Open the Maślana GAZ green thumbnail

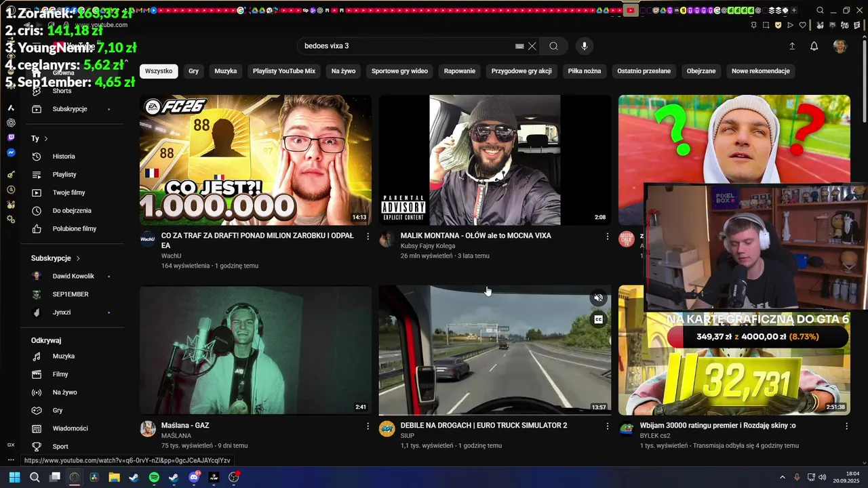tap(256, 350)
